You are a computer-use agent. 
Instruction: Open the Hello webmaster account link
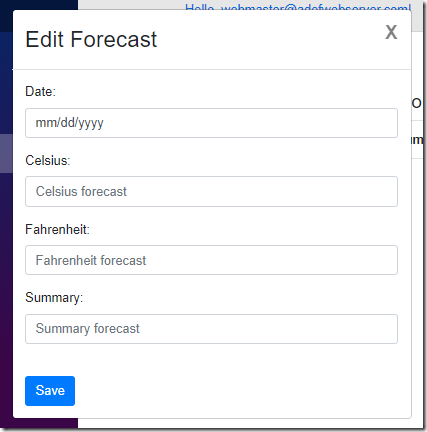point(298,7)
